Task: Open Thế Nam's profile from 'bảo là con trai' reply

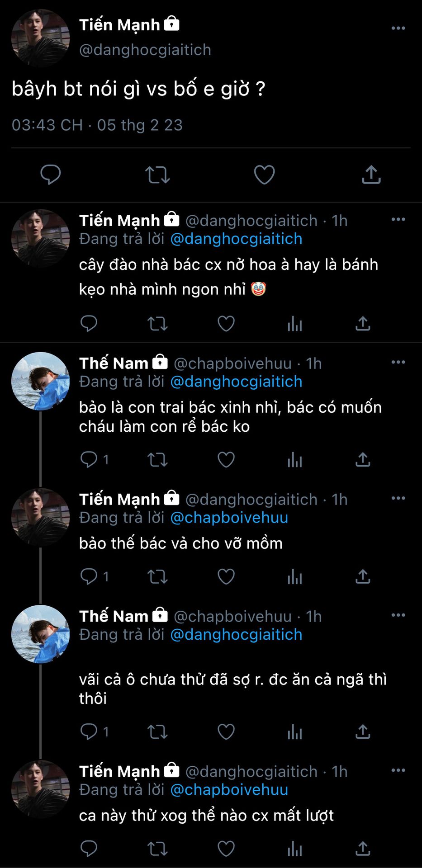Action: [x=114, y=363]
